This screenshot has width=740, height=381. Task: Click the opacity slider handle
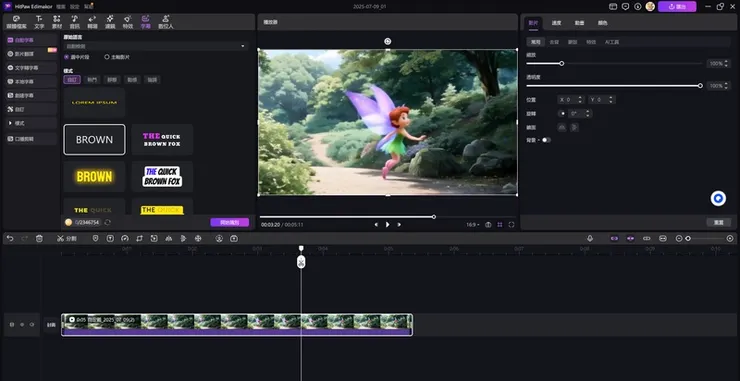click(700, 86)
